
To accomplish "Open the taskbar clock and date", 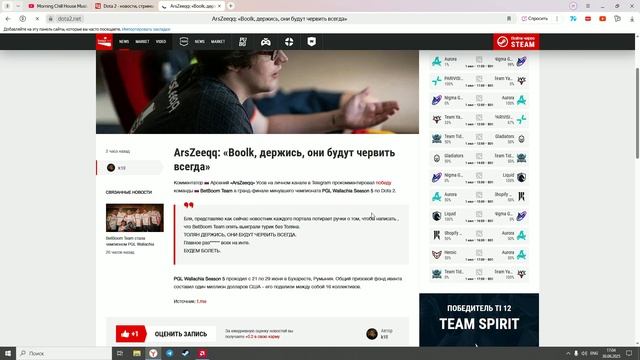I will 611,353.
